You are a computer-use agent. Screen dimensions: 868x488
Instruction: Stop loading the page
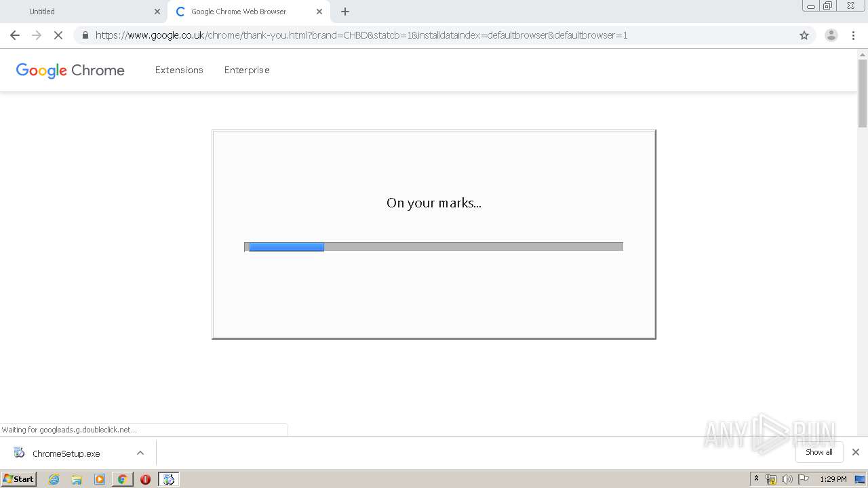tap(58, 35)
